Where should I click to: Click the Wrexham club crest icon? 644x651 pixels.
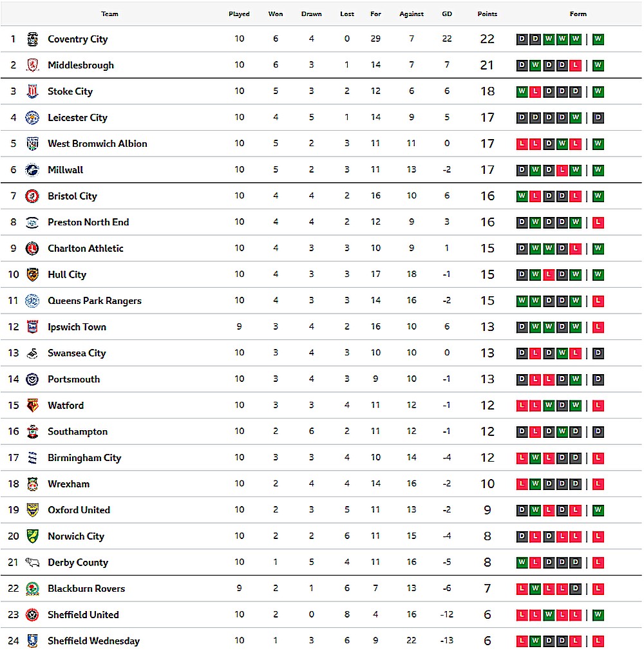pyautogui.click(x=32, y=484)
